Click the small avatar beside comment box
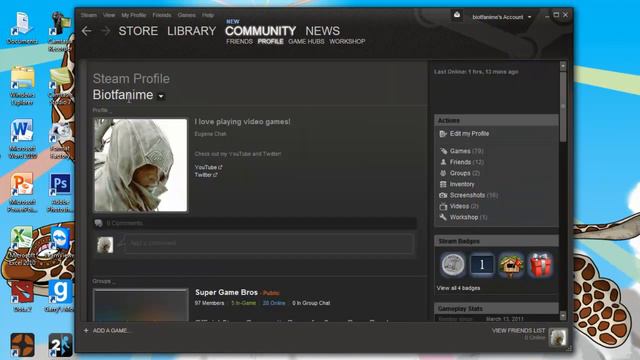The width and height of the screenshot is (640, 360). coord(105,245)
